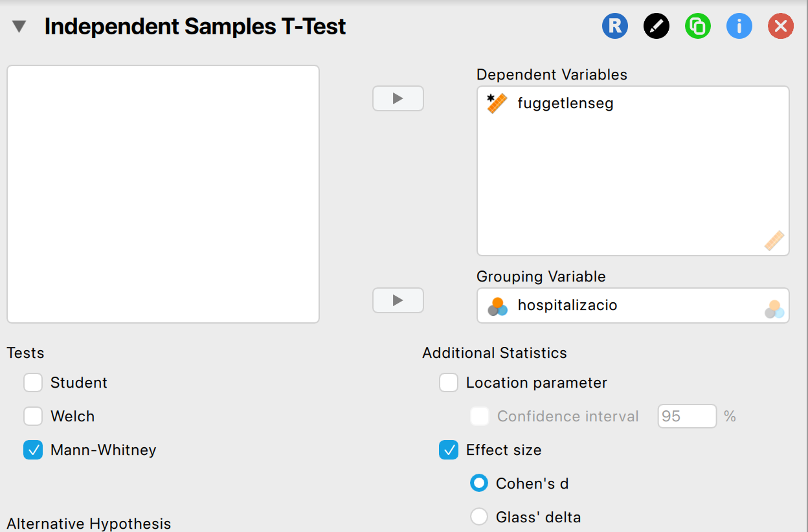Click the scale icon beside fuggetlenseg
This screenshot has height=532, width=808.
pyautogui.click(x=497, y=104)
